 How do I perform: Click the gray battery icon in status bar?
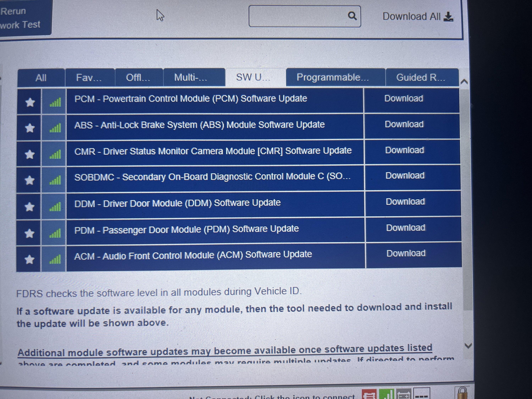coord(404,394)
